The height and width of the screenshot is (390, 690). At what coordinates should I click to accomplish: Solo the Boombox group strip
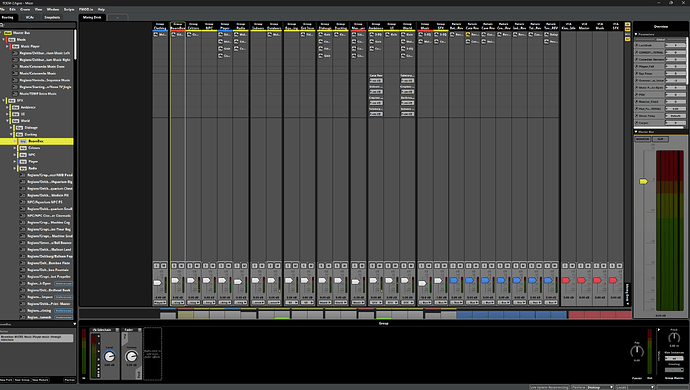174,265
